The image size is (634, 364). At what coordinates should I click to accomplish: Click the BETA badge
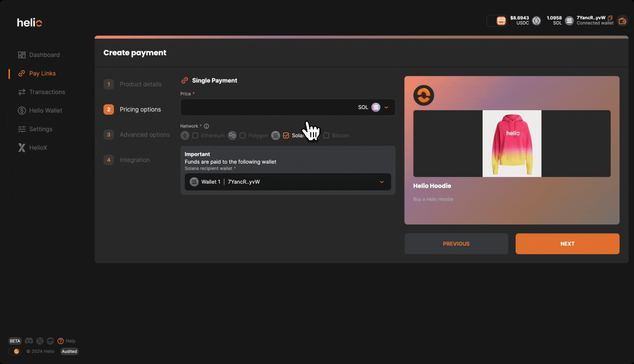(15, 341)
